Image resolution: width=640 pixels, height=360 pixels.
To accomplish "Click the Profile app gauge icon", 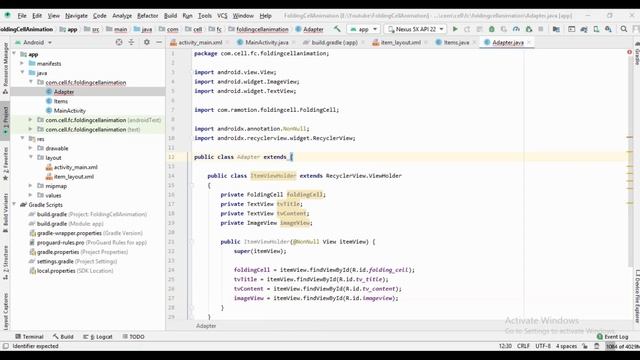I will click(516, 29).
